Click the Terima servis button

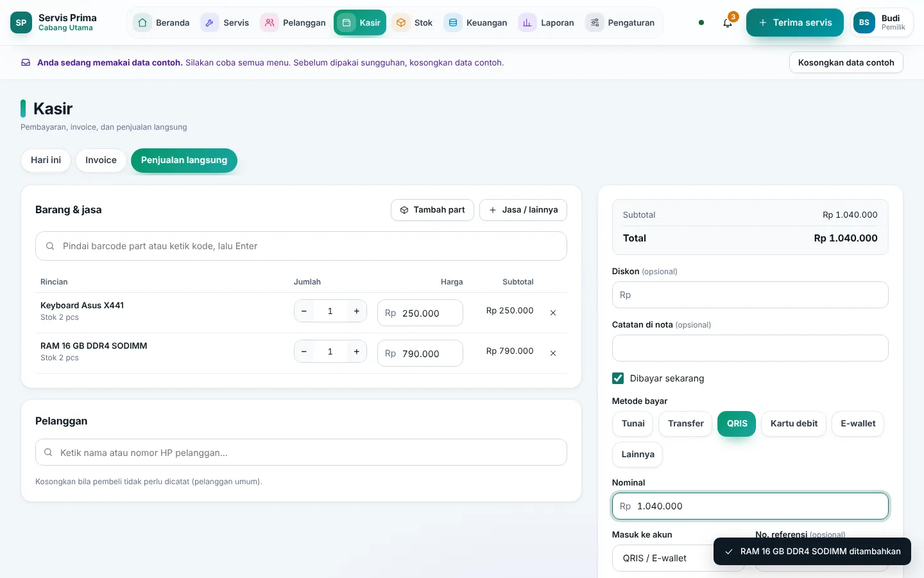pos(795,22)
